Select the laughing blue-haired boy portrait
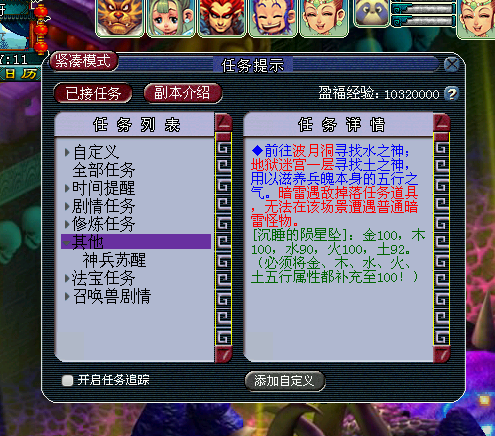Screen dimensions: 495x436 pyautogui.click(x=273, y=17)
